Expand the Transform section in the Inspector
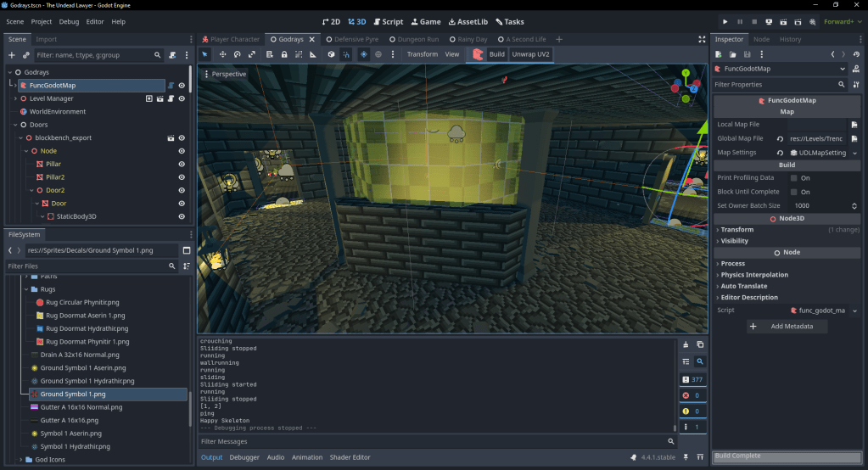Image resolution: width=868 pixels, height=470 pixels. (736, 229)
